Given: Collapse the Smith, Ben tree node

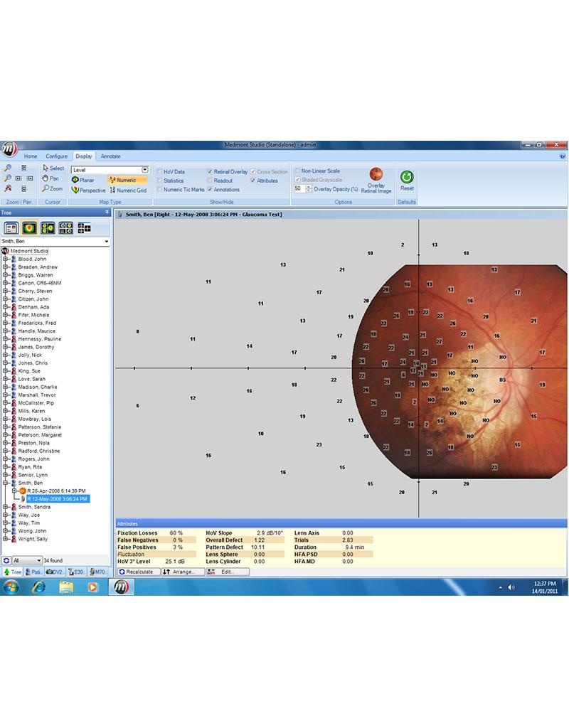Looking at the screenshot, I should tap(6, 483).
